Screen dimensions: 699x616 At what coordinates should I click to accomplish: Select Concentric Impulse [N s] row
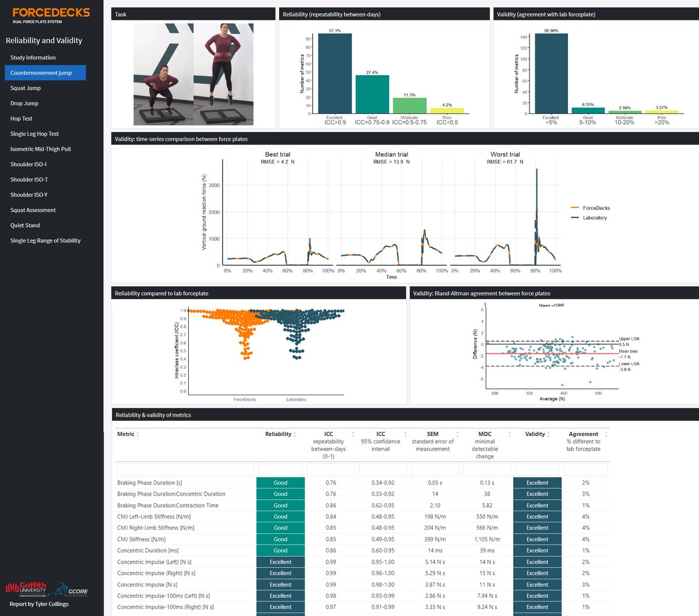tap(362, 585)
